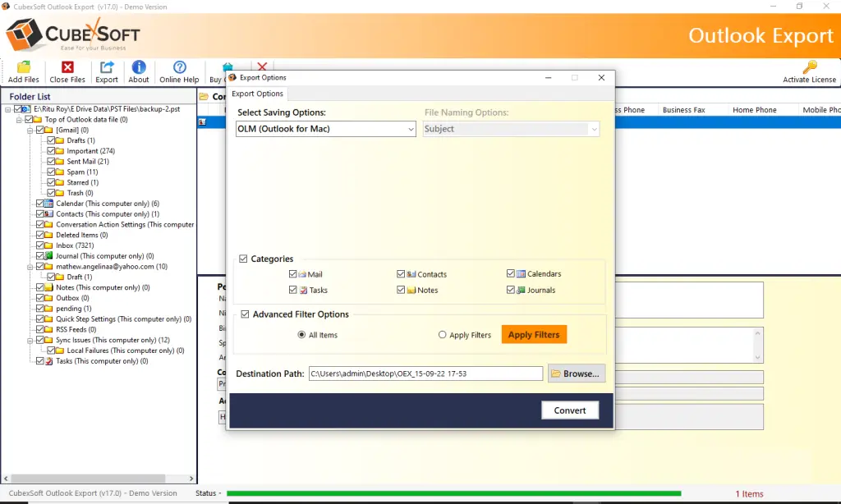
Task: Uncheck the Notes category checkbox
Action: (401, 290)
